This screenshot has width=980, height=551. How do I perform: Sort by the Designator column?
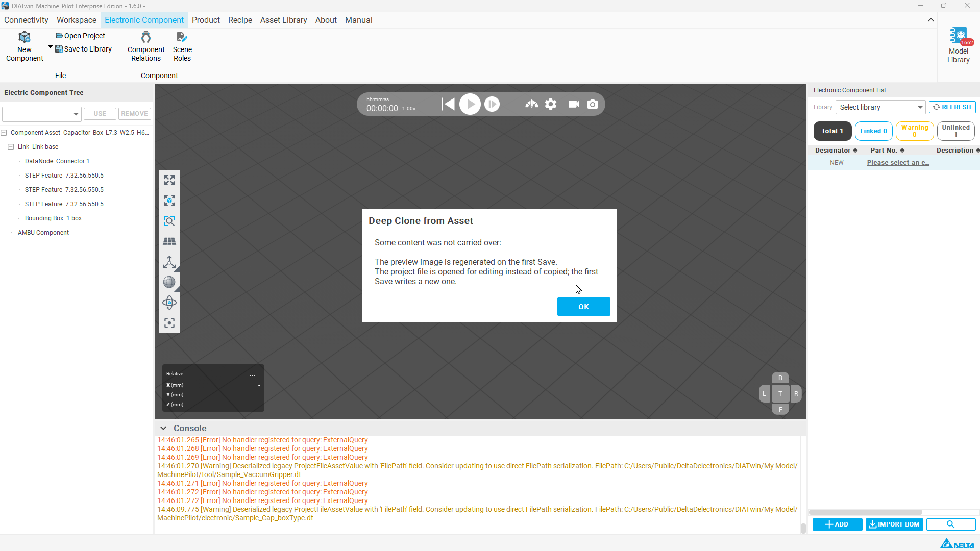click(x=836, y=151)
